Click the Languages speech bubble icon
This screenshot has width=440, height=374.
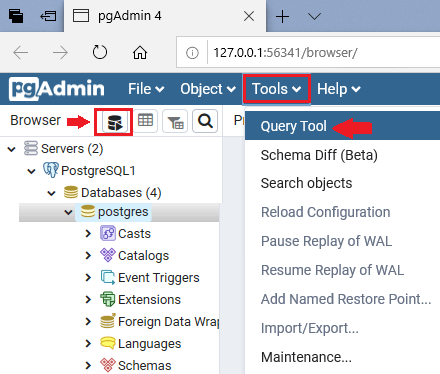tap(108, 343)
